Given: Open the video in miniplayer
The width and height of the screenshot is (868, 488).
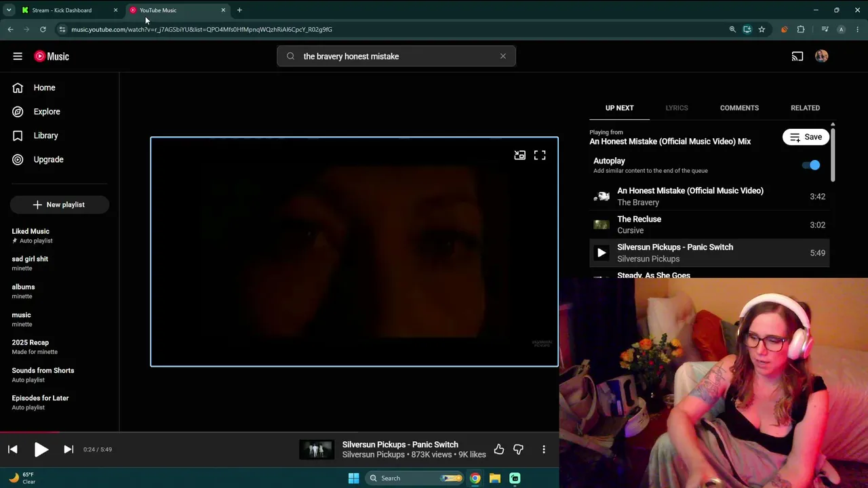Looking at the screenshot, I should click(x=519, y=155).
